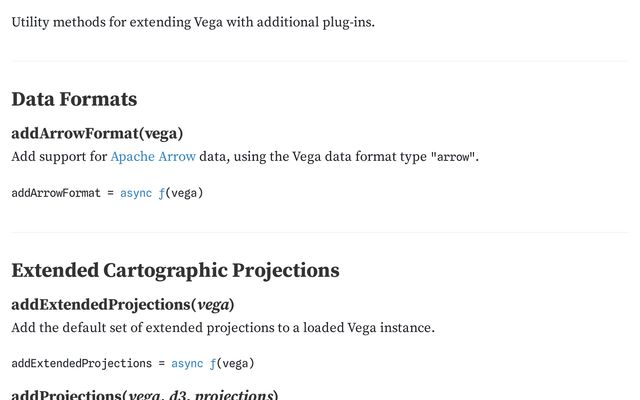
Task: Click the 'Add the default set' description paragraph
Action: coord(223,328)
